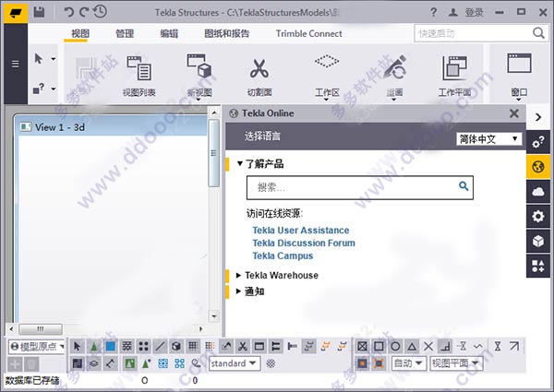
Task: Expand the selection arrow tool dropdown
Action: point(54,59)
